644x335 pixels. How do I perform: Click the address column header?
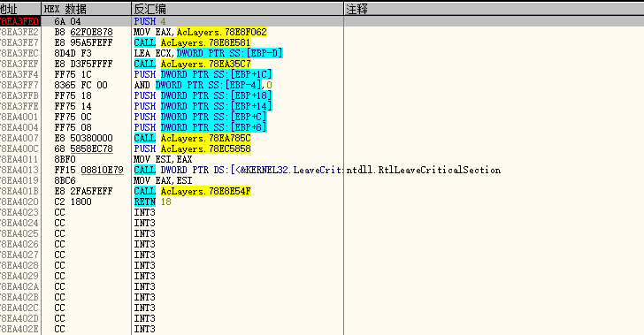tap(20, 9)
